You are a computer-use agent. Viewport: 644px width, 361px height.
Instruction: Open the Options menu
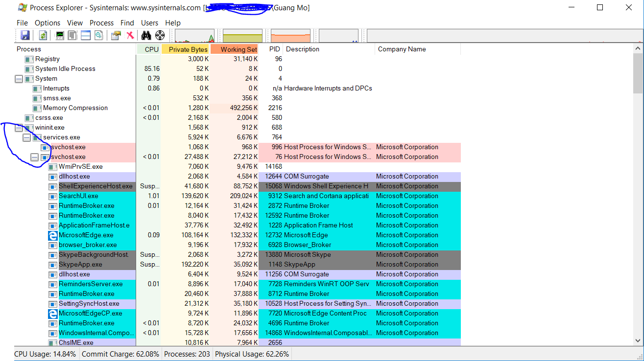(x=48, y=23)
